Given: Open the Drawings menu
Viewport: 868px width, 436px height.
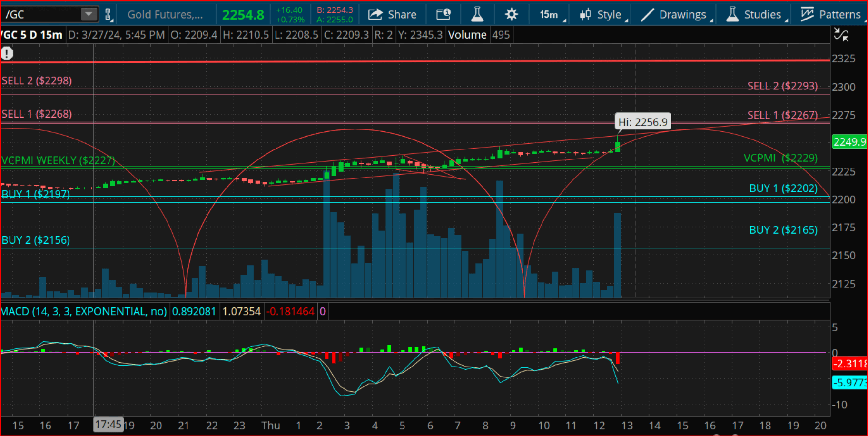Looking at the screenshot, I should point(676,15).
